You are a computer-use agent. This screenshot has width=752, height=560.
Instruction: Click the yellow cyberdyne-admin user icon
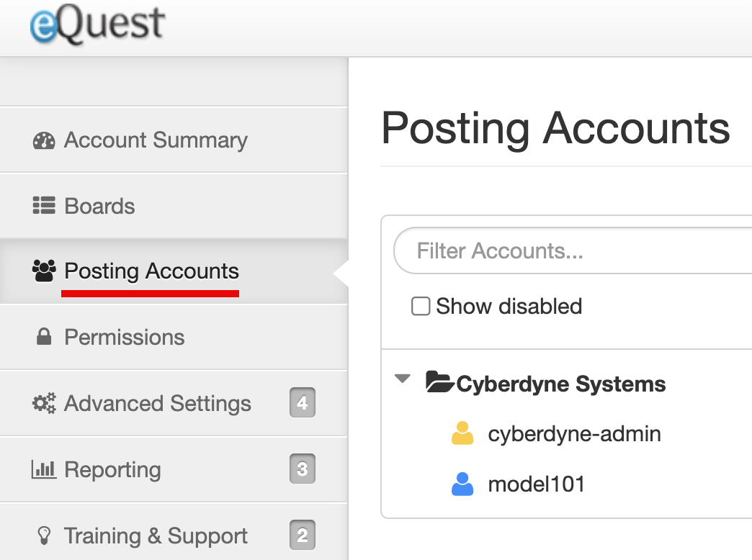point(463,433)
